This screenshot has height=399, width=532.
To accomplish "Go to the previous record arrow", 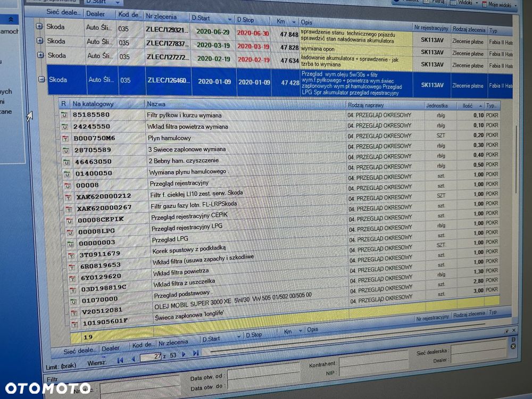I will coord(133,359).
